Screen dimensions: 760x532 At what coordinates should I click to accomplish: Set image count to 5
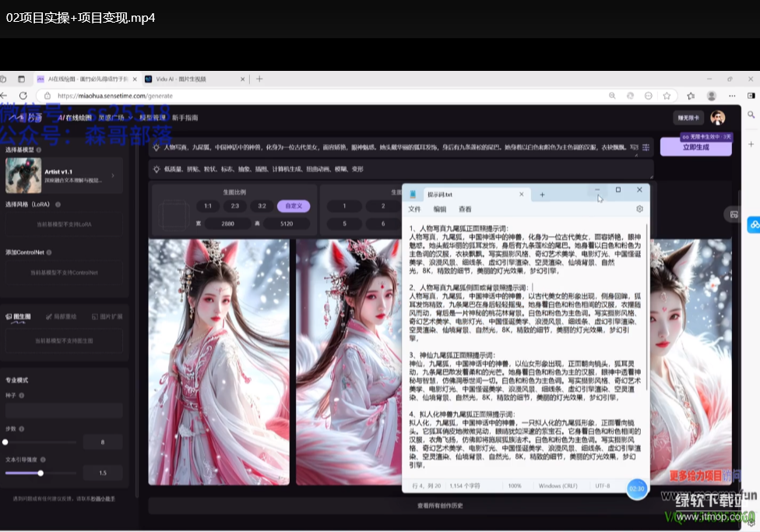(x=345, y=224)
